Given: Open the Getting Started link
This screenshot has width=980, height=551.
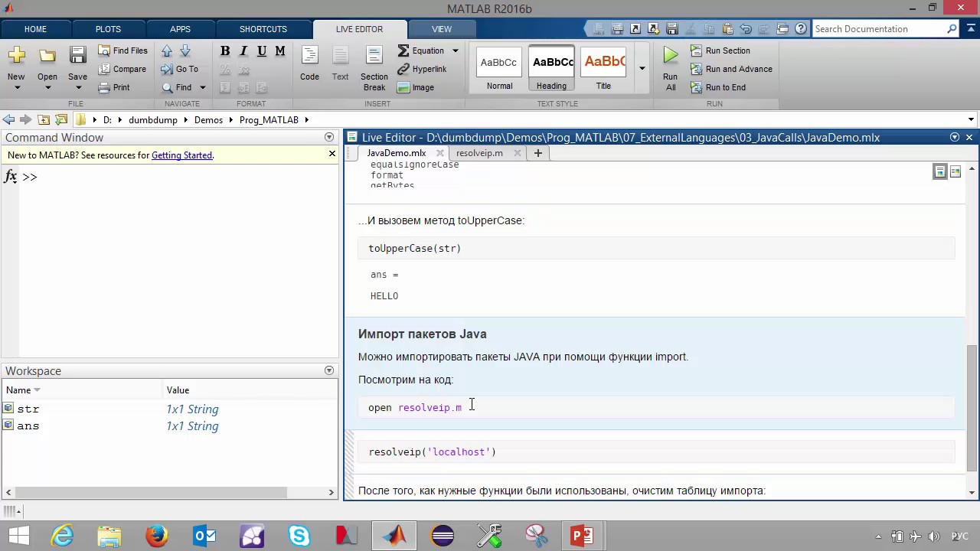Looking at the screenshot, I should [181, 155].
